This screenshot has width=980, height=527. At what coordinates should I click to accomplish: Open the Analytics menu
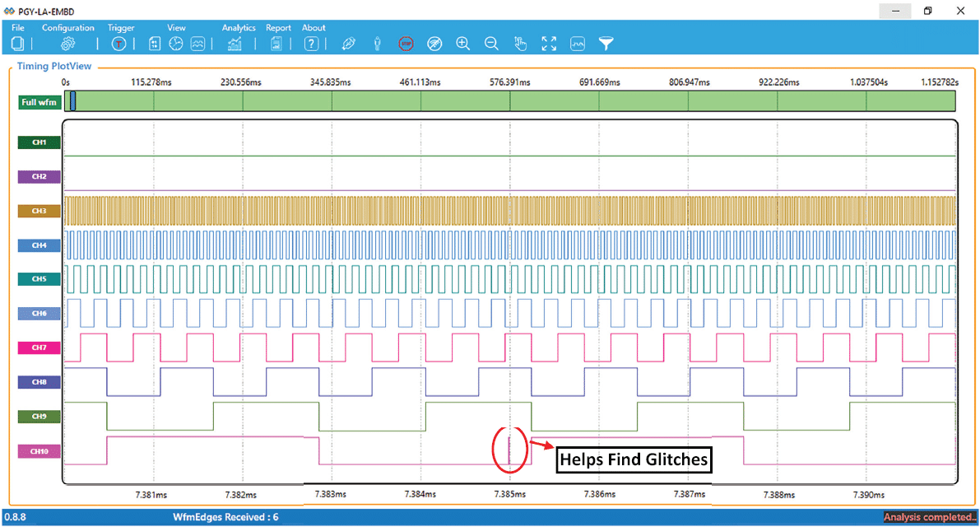tap(239, 27)
